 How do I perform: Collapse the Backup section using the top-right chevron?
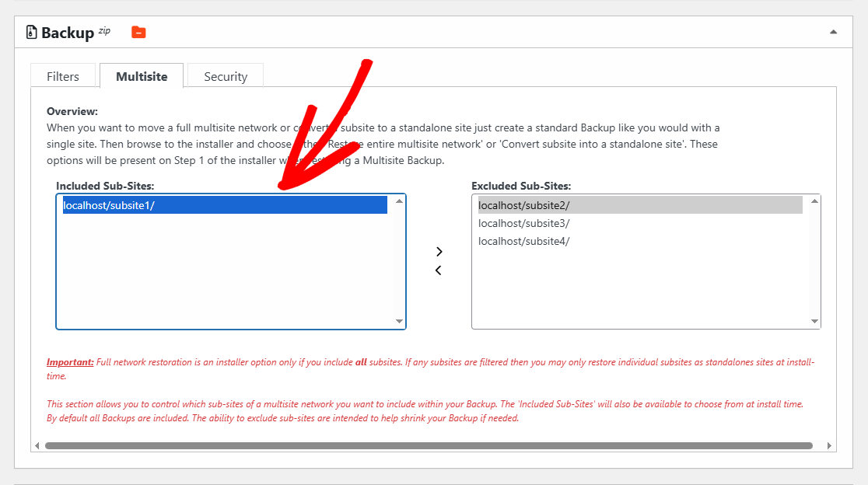coord(832,32)
